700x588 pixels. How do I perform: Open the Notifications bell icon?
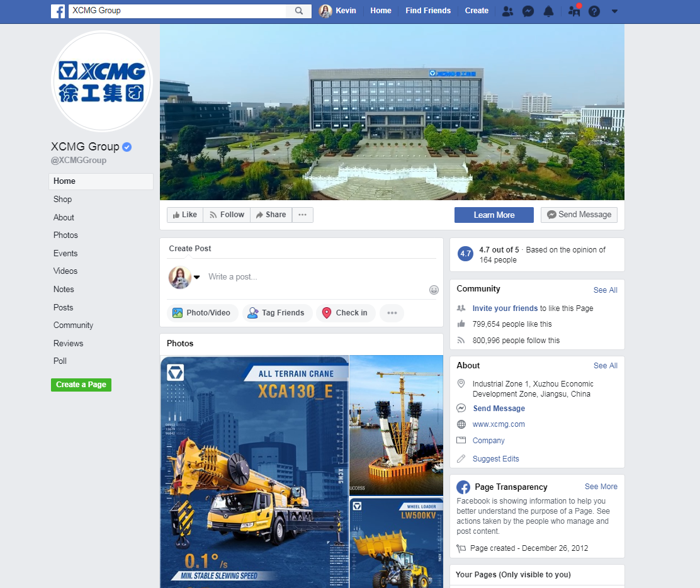(x=548, y=11)
